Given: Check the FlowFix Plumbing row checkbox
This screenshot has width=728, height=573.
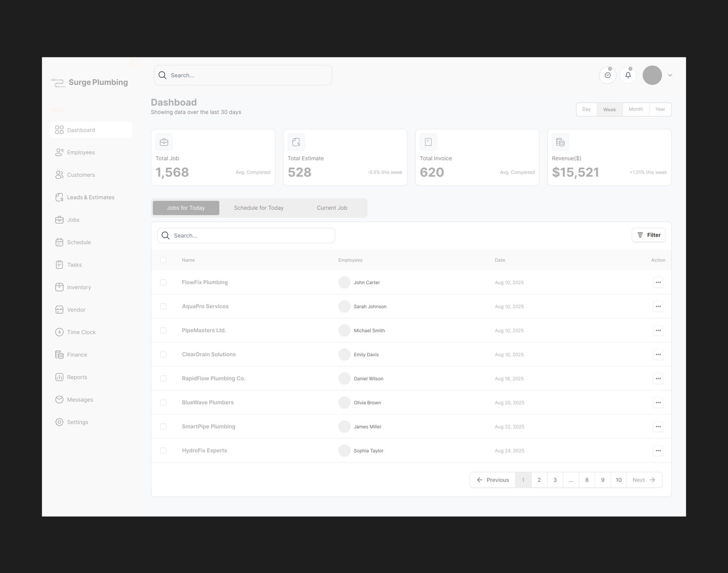Looking at the screenshot, I should tap(163, 283).
